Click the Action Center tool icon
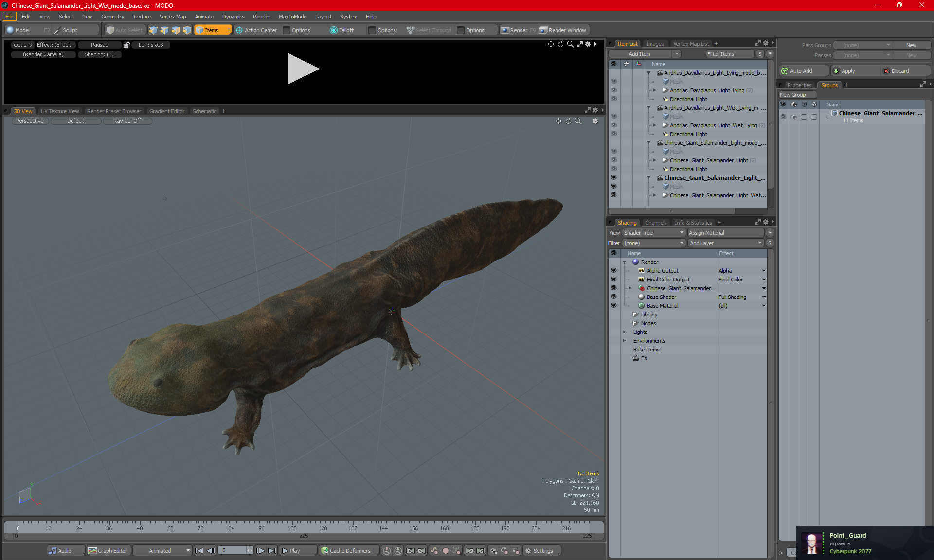Image resolution: width=934 pixels, height=560 pixels. coord(239,30)
